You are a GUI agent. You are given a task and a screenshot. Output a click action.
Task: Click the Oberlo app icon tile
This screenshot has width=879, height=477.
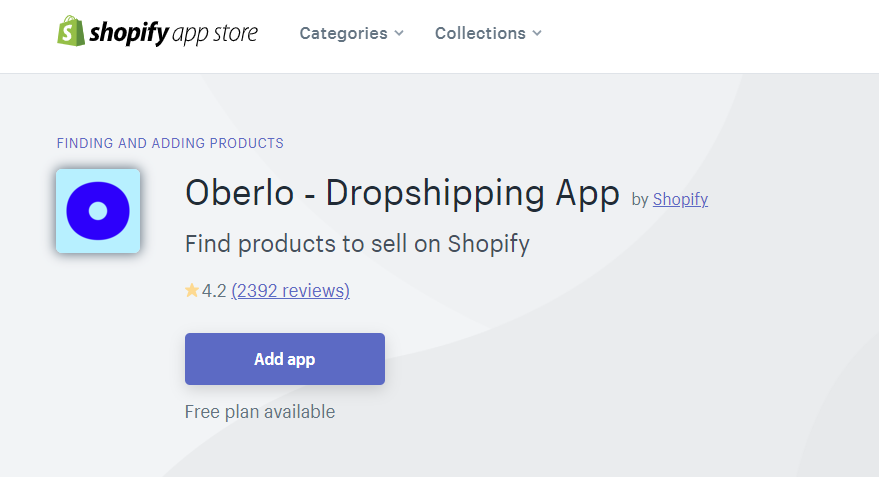tap(98, 211)
